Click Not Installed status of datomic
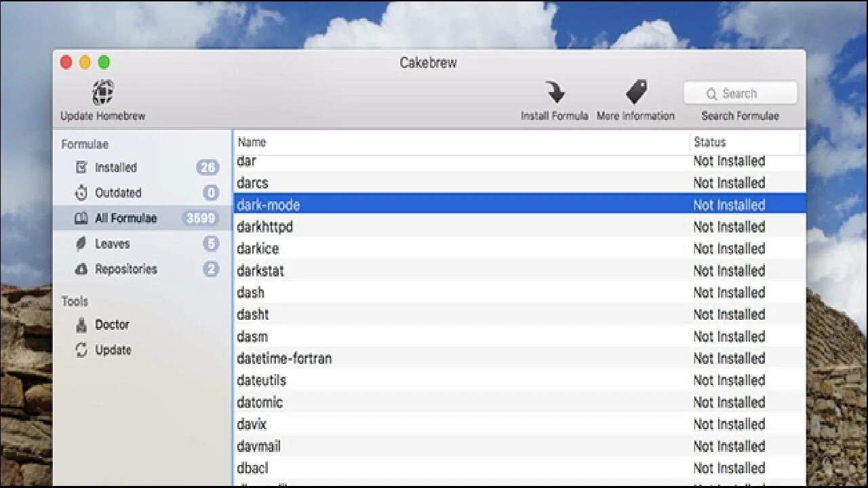The image size is (868, 488). coord(729,402)
